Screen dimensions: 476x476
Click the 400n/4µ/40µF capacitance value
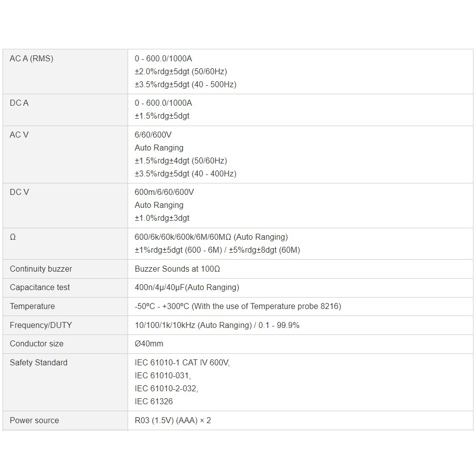point(159,288)
